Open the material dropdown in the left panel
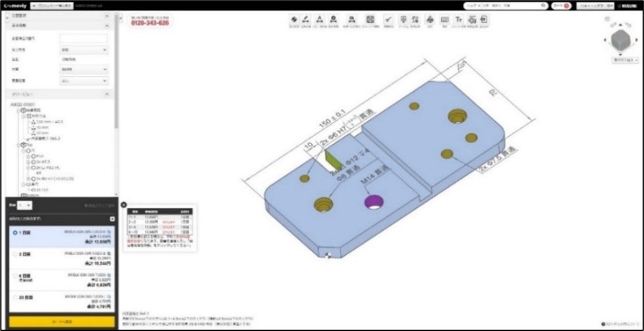 click(84, 70)
